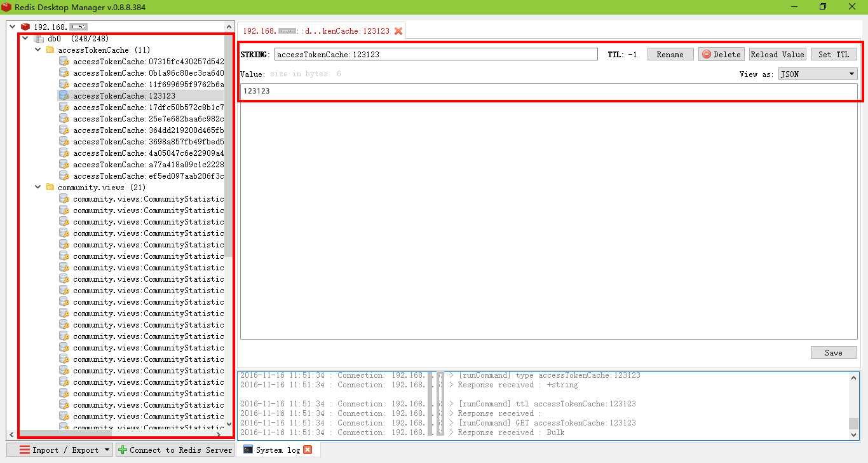
Task: Click the key icon beside accessTokenCache:07315fc430257d542
Action: point(64,62)
